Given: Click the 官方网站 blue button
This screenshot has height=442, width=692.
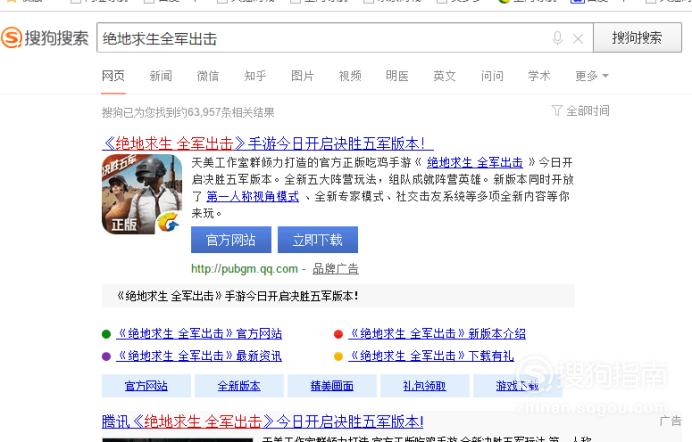Looking at the screenshot, I should point(231,240).
